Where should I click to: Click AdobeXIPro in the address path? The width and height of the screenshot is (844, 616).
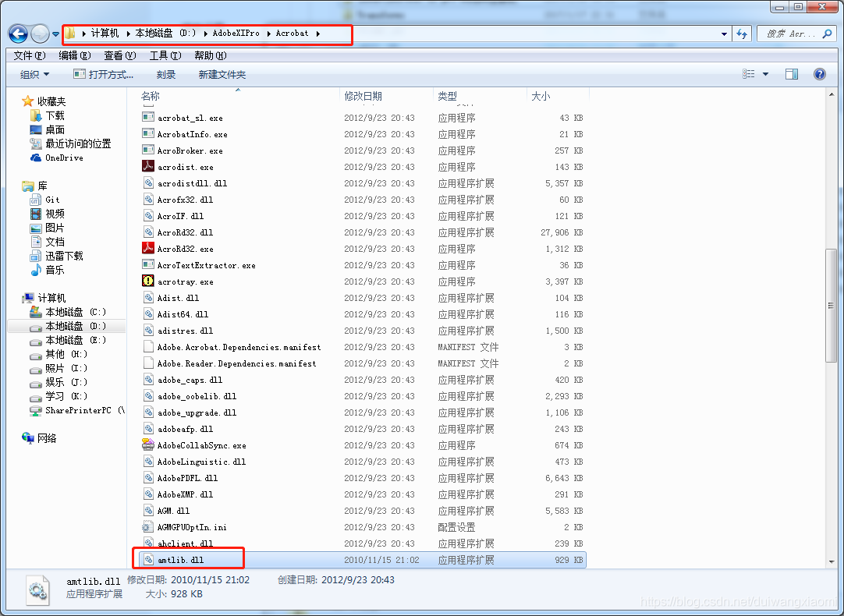[236, 34]
